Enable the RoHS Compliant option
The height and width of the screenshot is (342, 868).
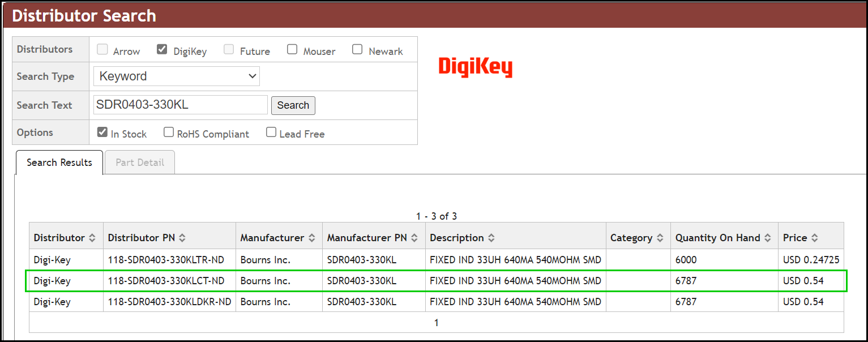pyautogui.click(x=169, y=131)
